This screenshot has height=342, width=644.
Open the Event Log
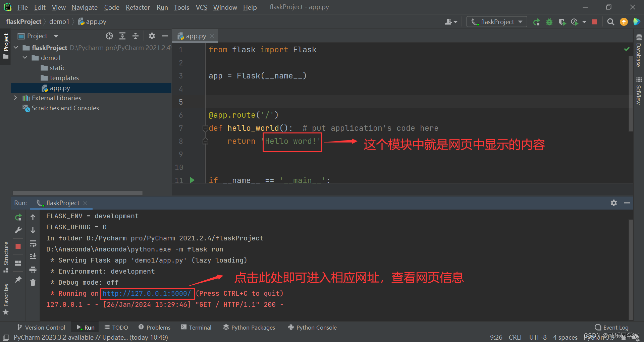coord(611,327)
